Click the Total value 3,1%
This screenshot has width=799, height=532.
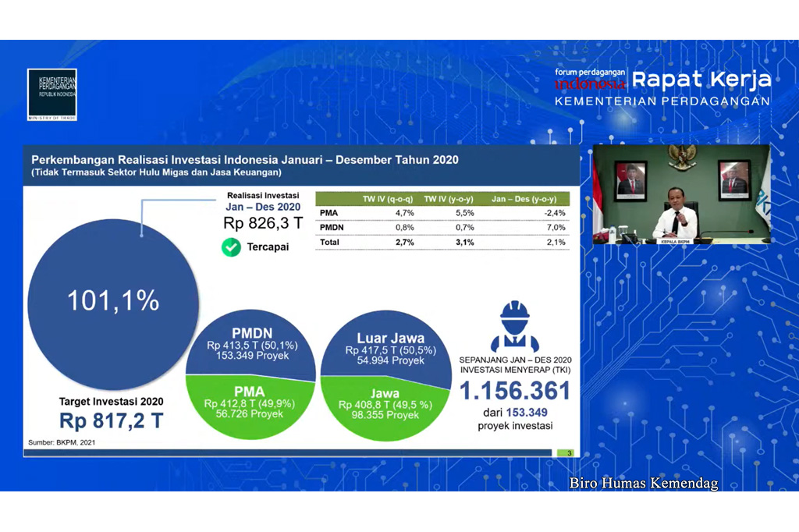click(x=465, y=243)
